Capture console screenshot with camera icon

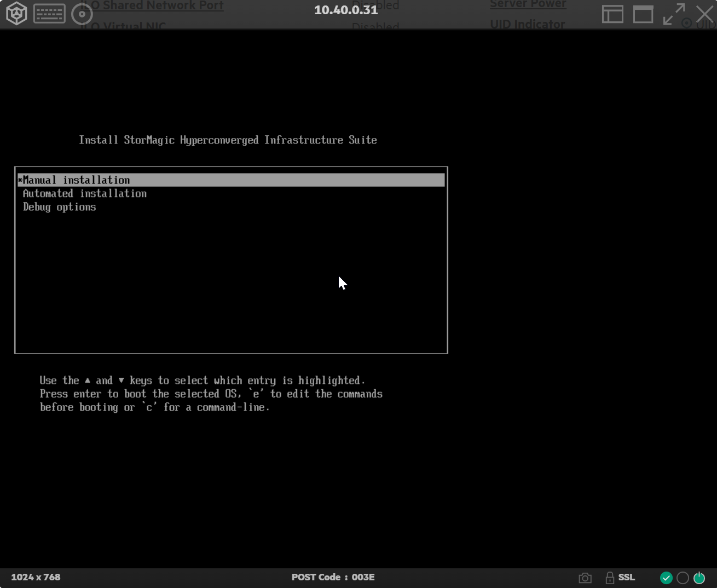click(585, 578)
